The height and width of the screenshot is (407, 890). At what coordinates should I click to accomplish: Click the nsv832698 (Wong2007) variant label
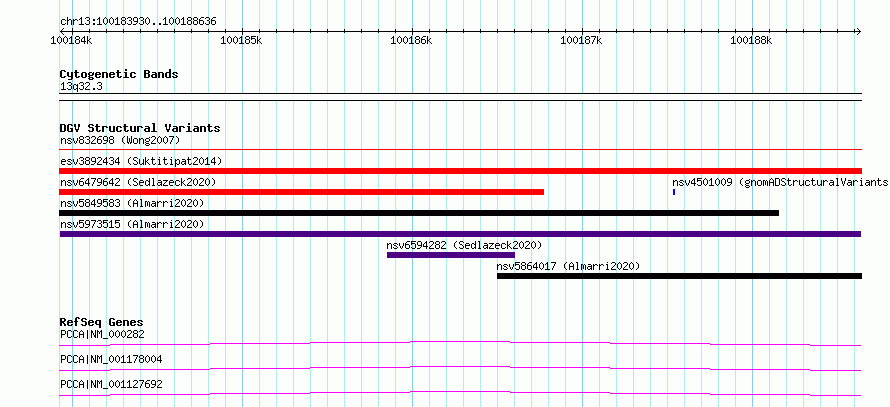tap(120, 140)
